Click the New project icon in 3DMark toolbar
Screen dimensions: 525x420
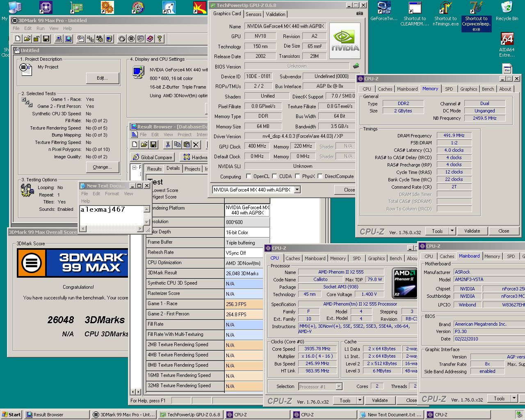coord(18,39)
